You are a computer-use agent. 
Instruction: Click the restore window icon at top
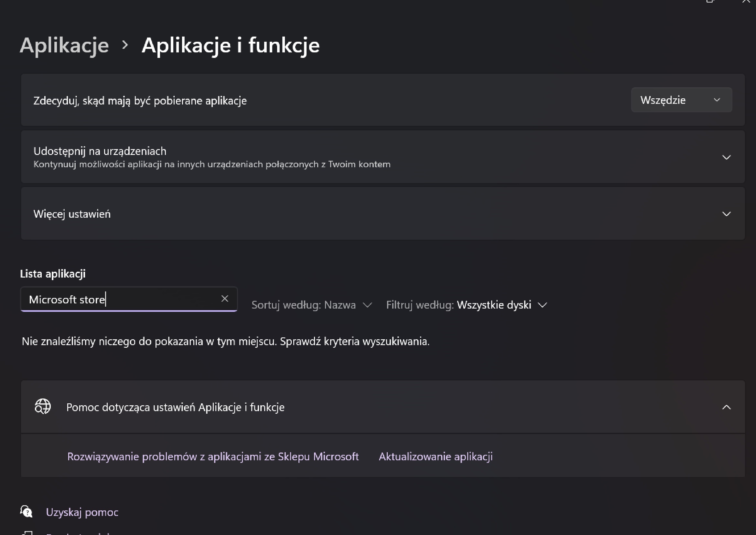tap(710, 1)
